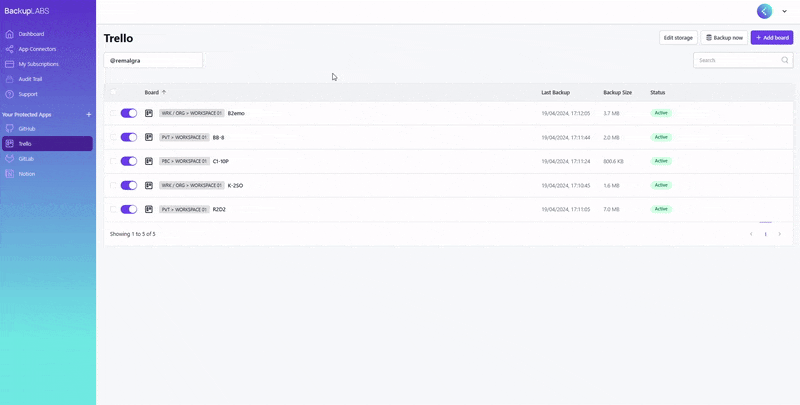Click the Active status badge for R2D2
The image size is (800, 405).
[x=661, y=209]
